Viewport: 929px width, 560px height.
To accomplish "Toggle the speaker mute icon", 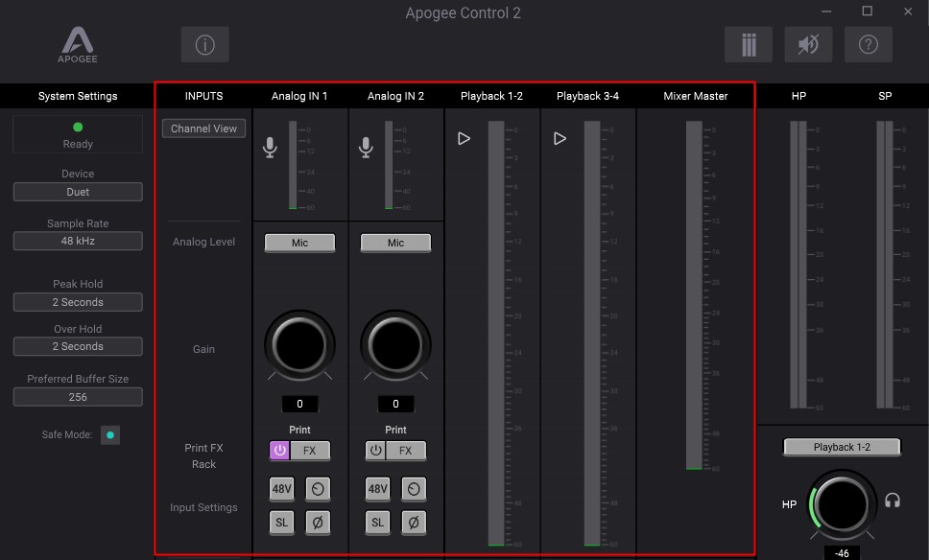I will click(808, 44).
